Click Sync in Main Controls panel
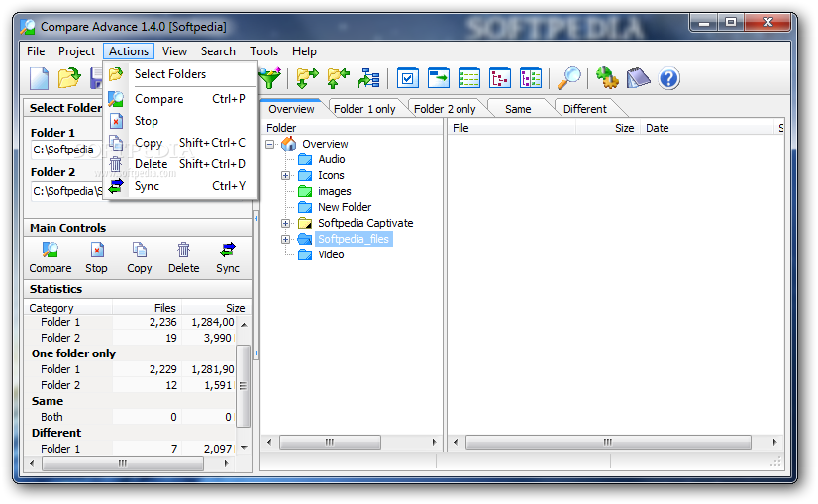 pyautogui.click(x=228, y=257)
